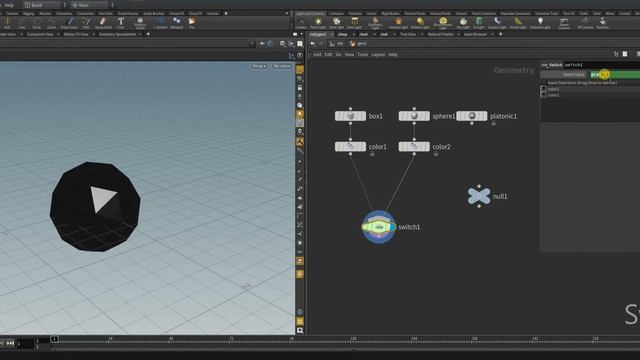
Task: Toggle bypass flag on box1 node
Action: click(x=338, y=116)
